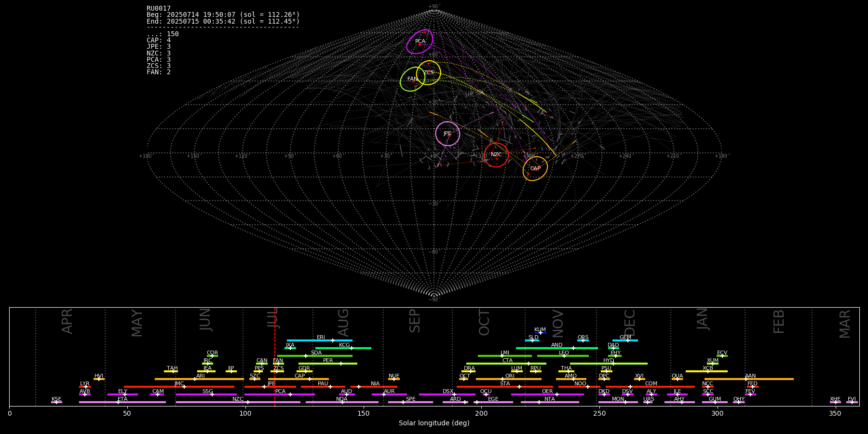This screenshot has width=868, height=434.
Task: Select the green FAN radiant ellipse
Action: click(413, 79)
